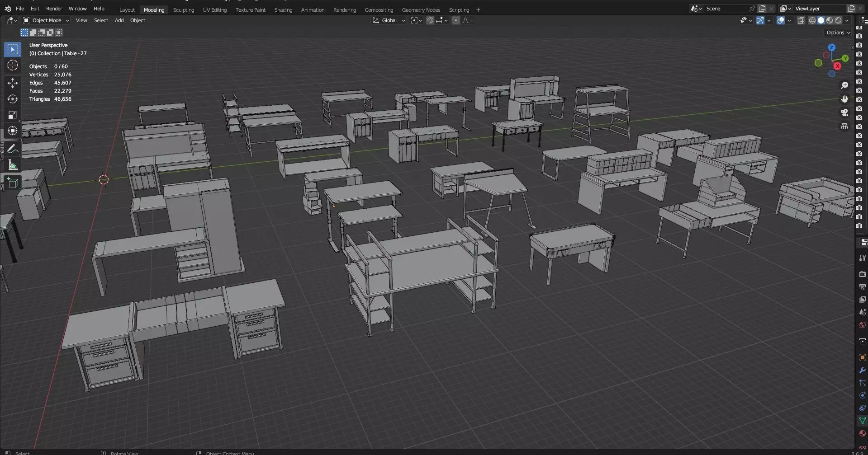Toggle snapping magnet
868x455 pixels.
(430, 20)
